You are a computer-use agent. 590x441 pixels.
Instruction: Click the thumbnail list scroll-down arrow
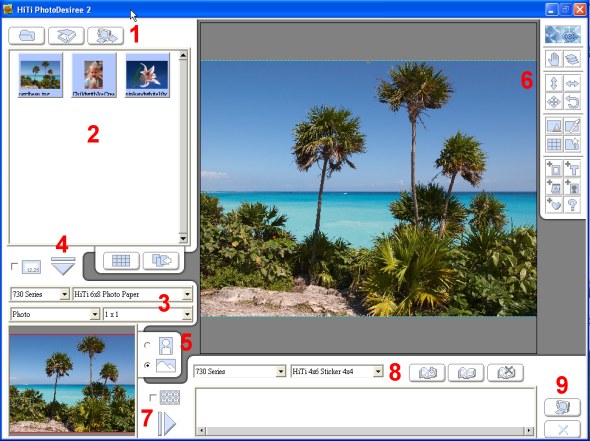pos(183,238)
